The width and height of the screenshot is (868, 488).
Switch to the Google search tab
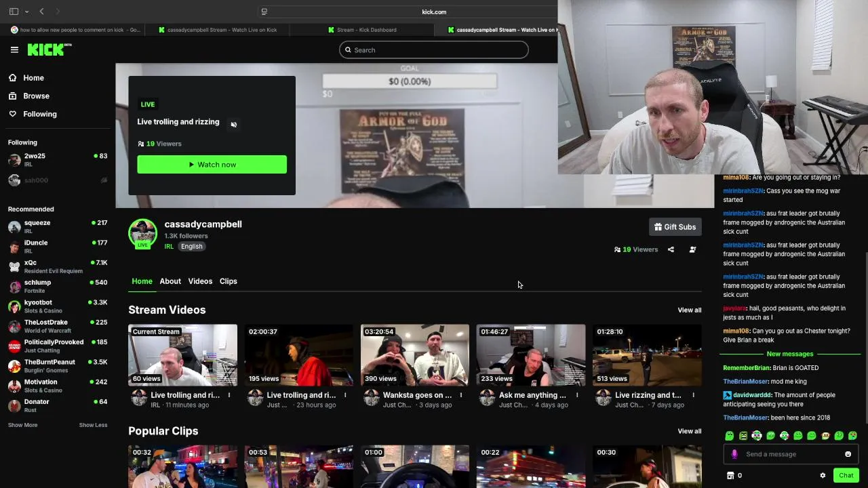pos(75,30)
